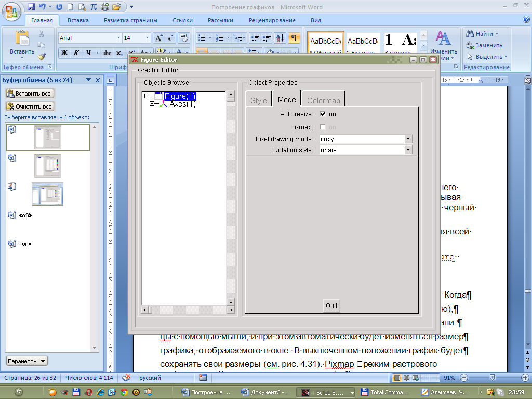
Task: Click the Очистить все button
Action: [x=30, y=107]
